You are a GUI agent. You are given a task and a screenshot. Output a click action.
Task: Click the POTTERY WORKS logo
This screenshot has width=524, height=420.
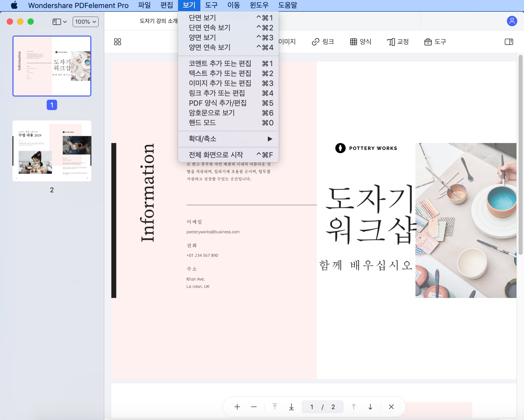click(x=366, y=148)
